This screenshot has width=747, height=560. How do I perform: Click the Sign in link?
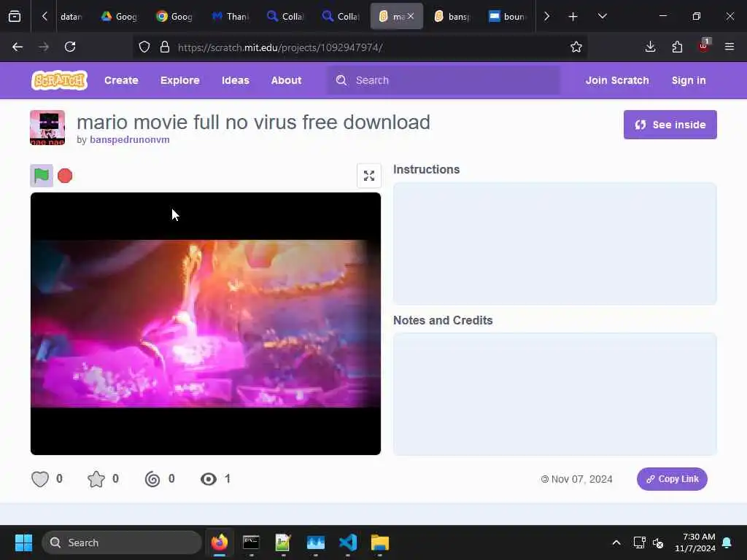pyautogui.click(x=689, y=80)
